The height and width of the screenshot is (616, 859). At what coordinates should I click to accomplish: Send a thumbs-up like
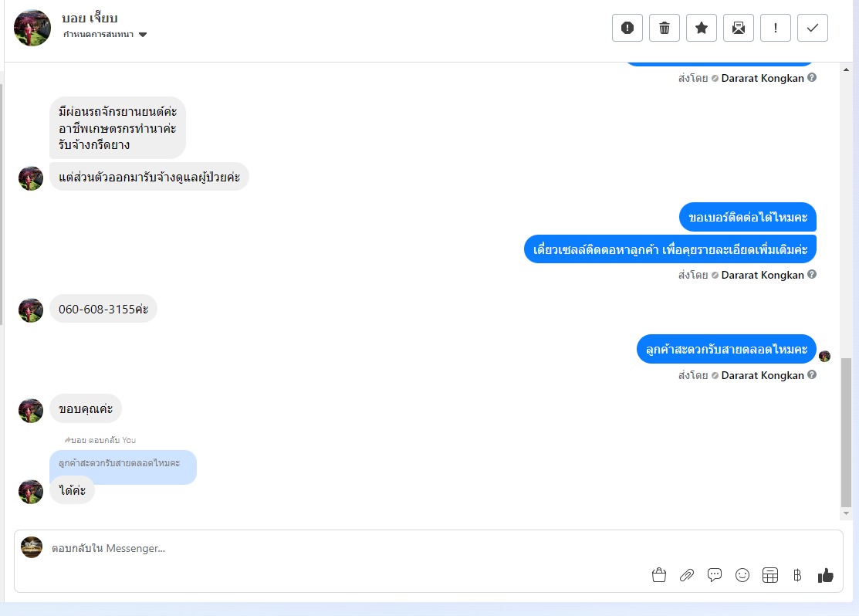[x=825, y=575]
